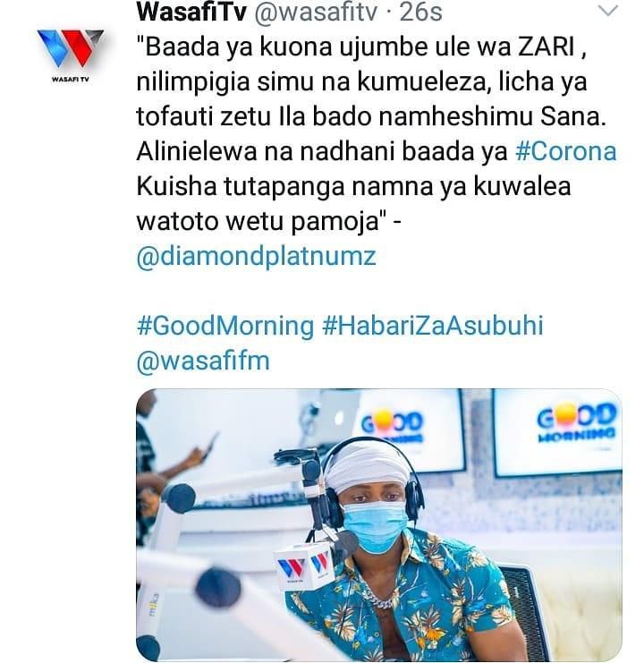Open the #HabariZaAsubuhi hashtag
Screen dimensions: 644x663
tap(432, 326)
